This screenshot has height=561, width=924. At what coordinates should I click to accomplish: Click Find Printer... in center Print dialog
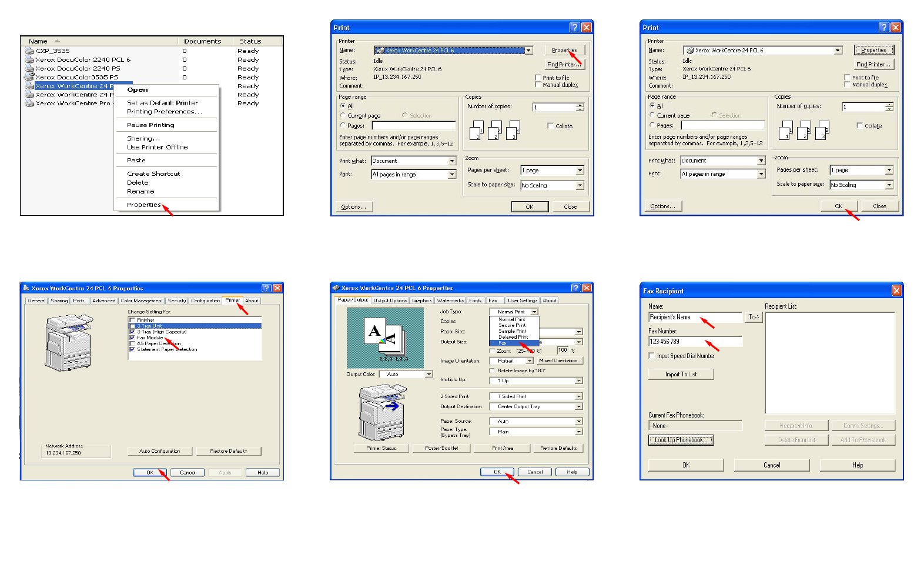(x=564, y=64)
